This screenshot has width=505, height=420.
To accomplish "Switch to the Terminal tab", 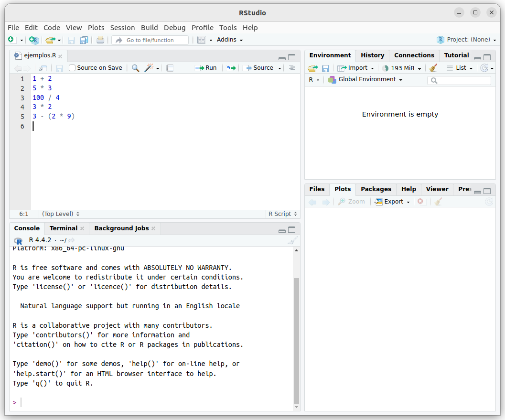I will pos(64,228).
